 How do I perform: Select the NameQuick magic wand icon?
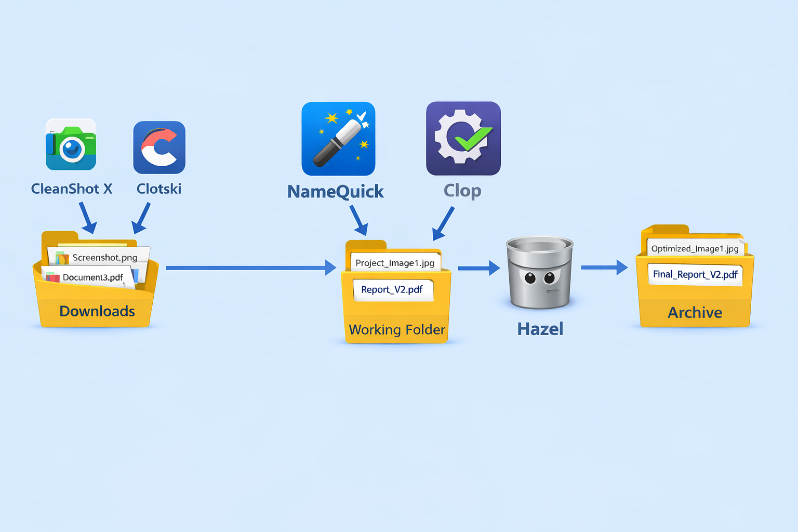coord(338,138)
